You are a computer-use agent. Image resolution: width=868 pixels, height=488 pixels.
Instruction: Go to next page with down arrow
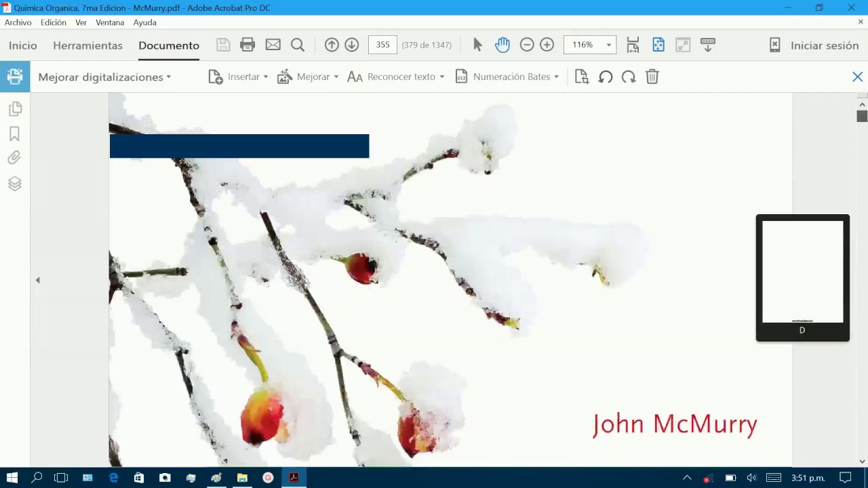click(x=351, y=45)
